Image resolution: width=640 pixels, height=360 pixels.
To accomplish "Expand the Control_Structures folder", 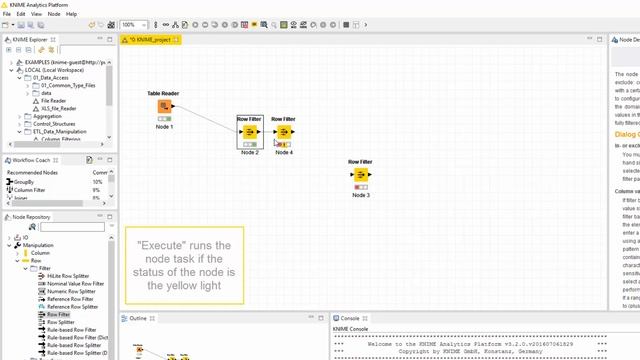I will coord(19,124).
